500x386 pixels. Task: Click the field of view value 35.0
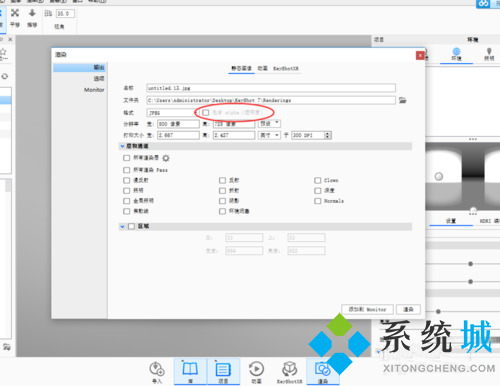65,13
